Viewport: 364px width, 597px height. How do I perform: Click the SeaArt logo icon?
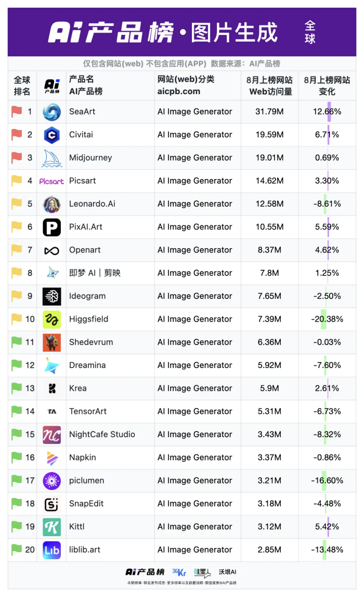click(51, 112)
